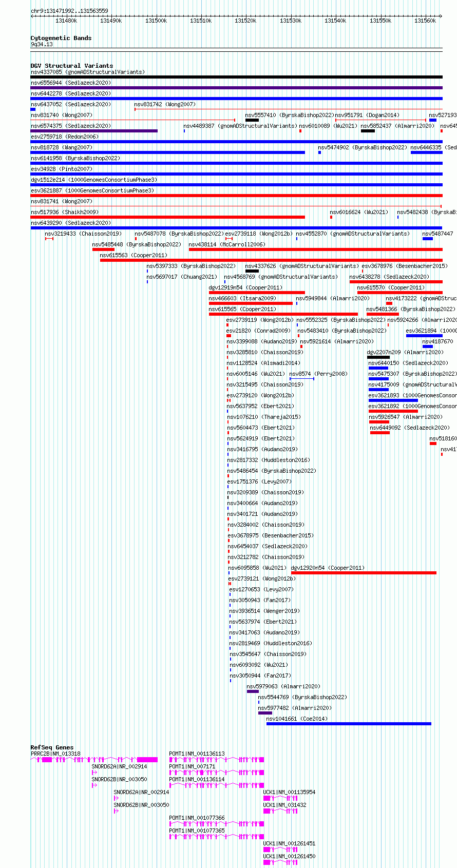The height and width of the screenshot is (868, 457).
Task: Click the blue bar under nsv1041661
Action: pyautogui.click(x=349, y=724)
